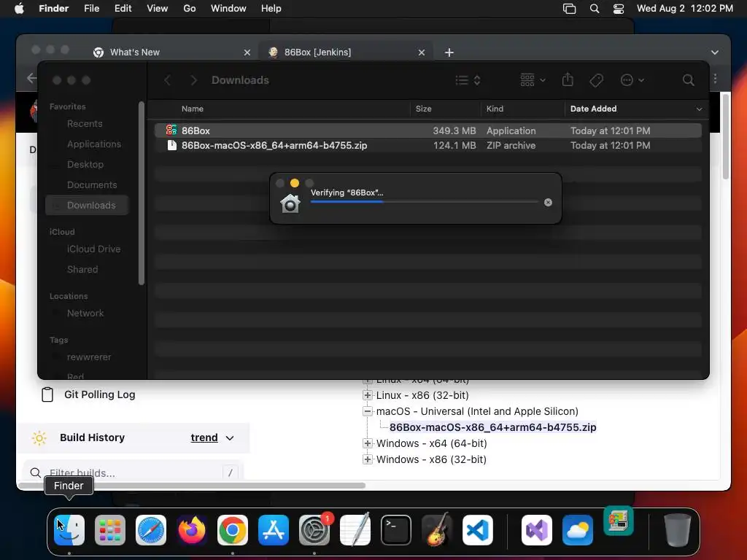Screen dimensions: 747x560
Task: Select Recents in Finder sidebar
Action: coord(85,124)
